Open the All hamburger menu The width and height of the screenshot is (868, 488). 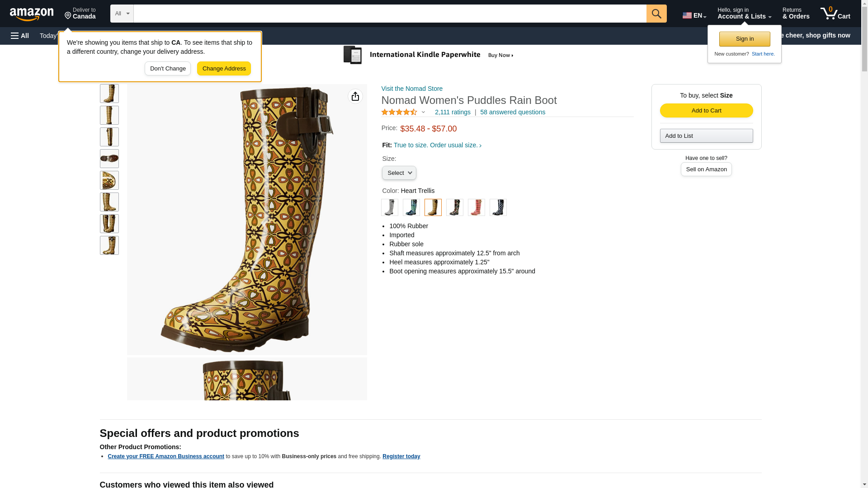(x=20, y=36)
